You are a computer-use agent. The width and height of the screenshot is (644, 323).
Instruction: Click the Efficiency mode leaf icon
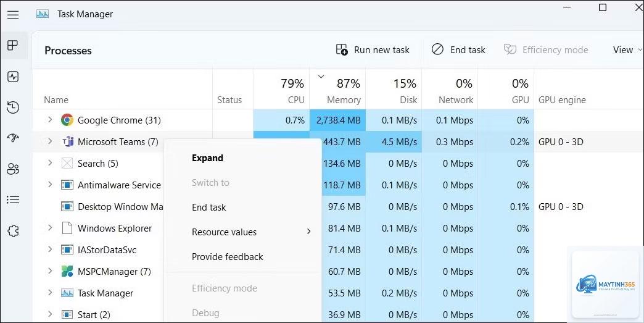(510, 50)
